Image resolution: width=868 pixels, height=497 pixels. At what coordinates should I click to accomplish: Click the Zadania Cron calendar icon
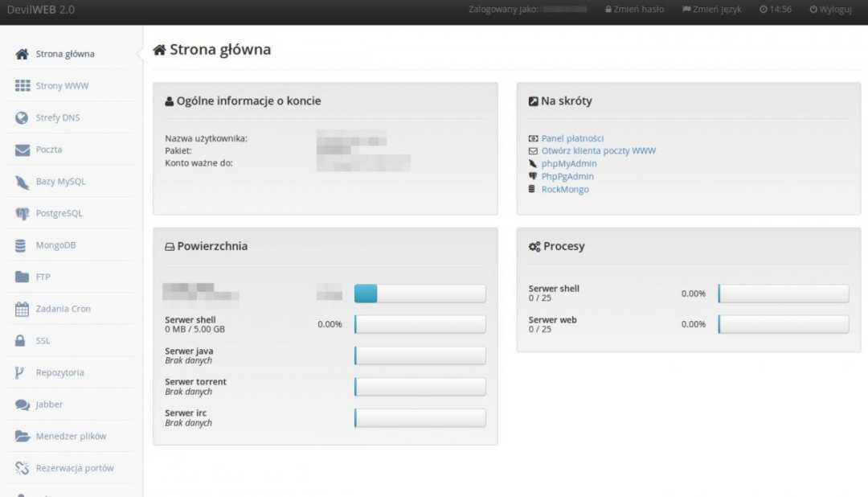pos(23,309)
